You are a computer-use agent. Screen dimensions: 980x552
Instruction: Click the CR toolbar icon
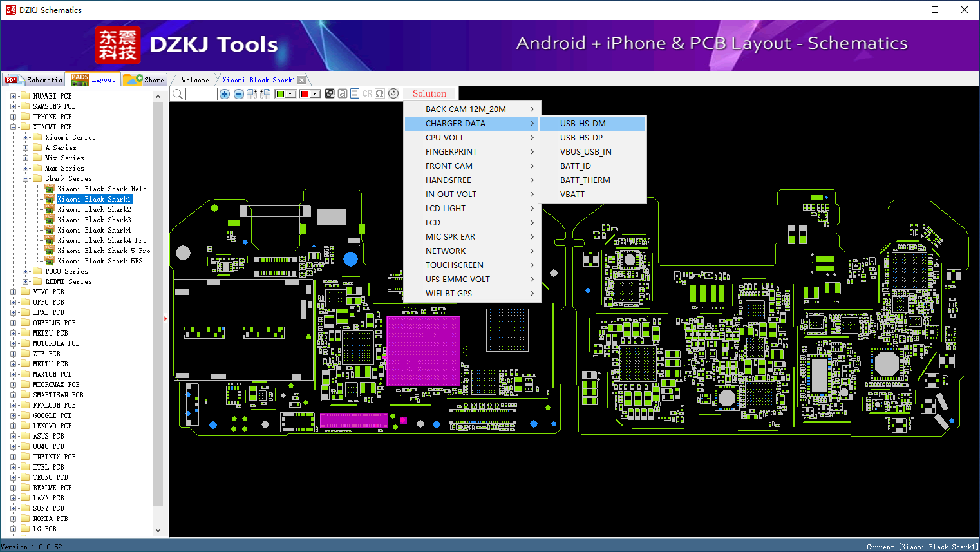pos(367,93)
